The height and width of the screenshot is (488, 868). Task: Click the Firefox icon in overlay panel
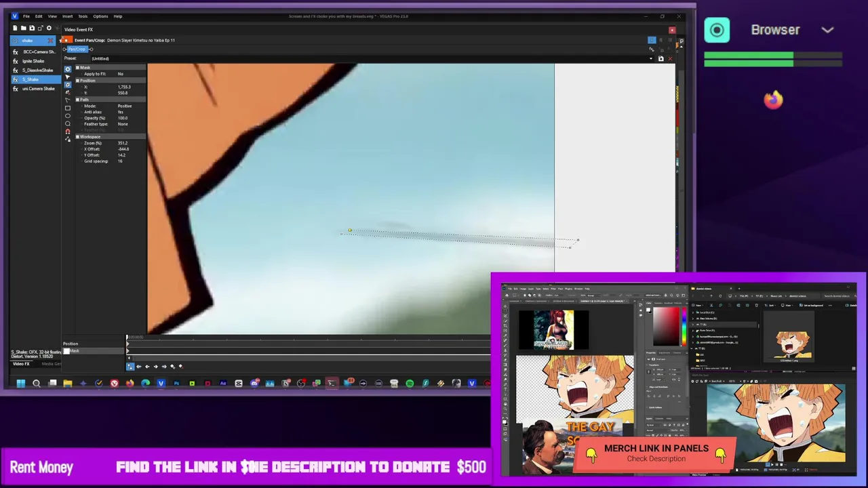click(x=773, y=100)
